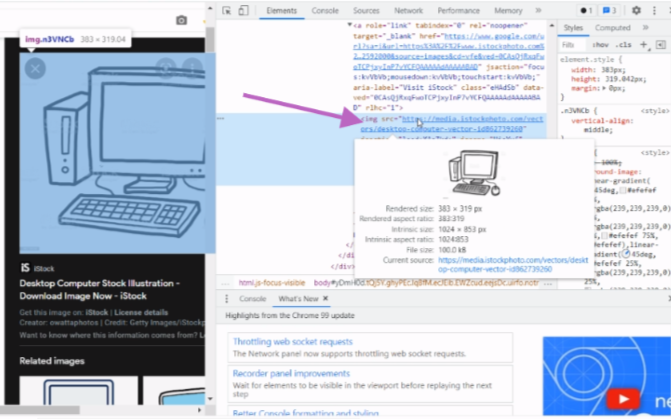Open the Performance tab

point(458,11)
